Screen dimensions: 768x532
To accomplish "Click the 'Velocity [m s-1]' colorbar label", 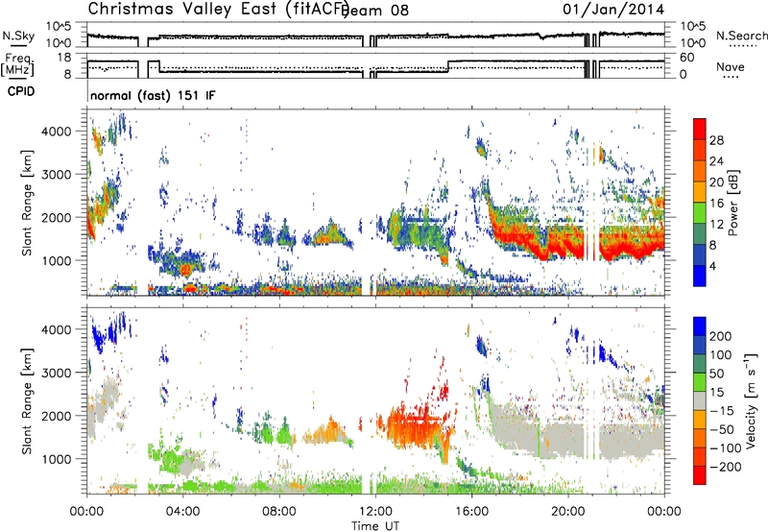I will pos(750,400).
